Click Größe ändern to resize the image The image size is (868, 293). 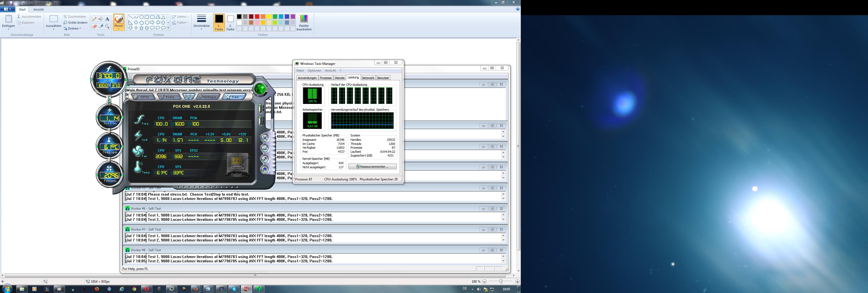tap(75, 23)
